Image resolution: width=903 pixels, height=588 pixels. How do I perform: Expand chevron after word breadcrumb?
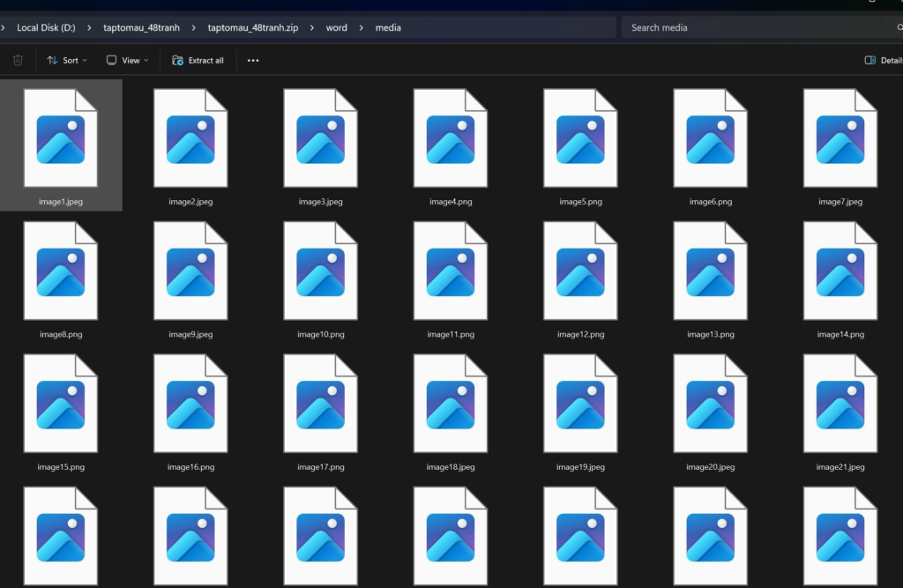click(x=361, y=27)
